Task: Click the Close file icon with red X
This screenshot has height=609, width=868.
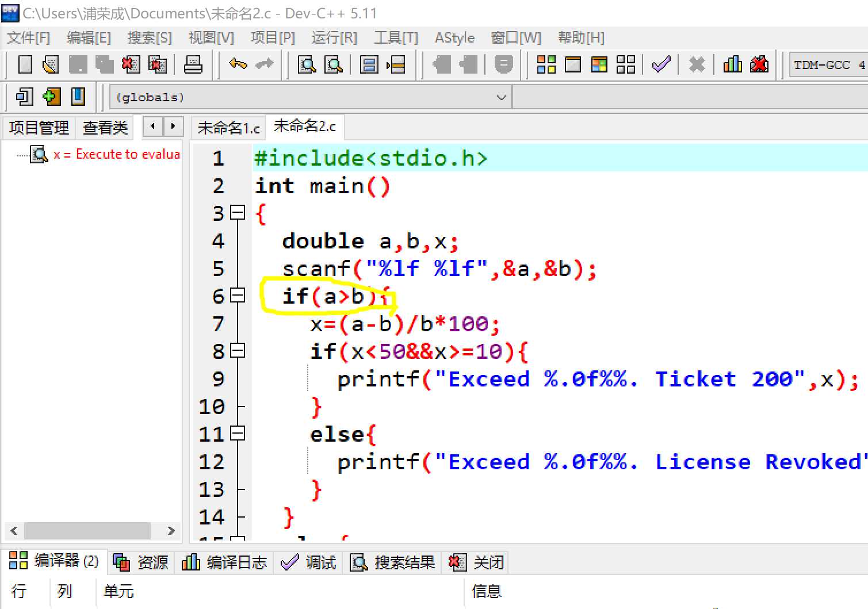Action: coord(131,64)
